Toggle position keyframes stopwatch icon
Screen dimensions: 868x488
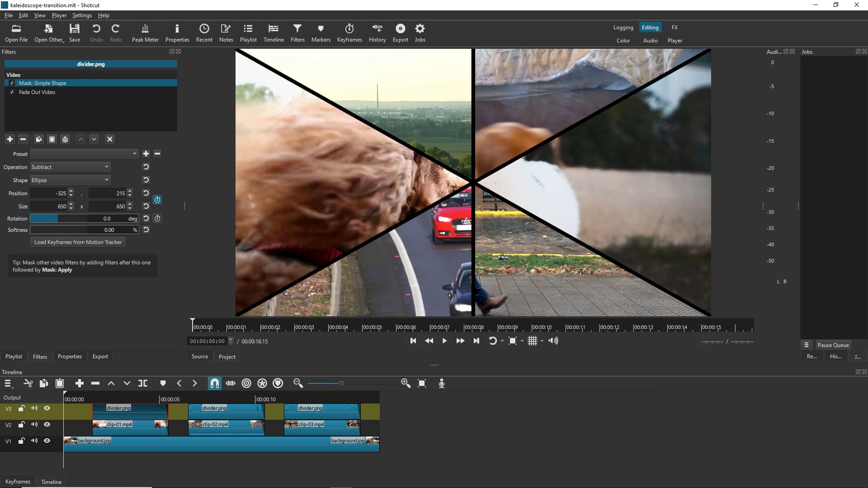[157, 200]
